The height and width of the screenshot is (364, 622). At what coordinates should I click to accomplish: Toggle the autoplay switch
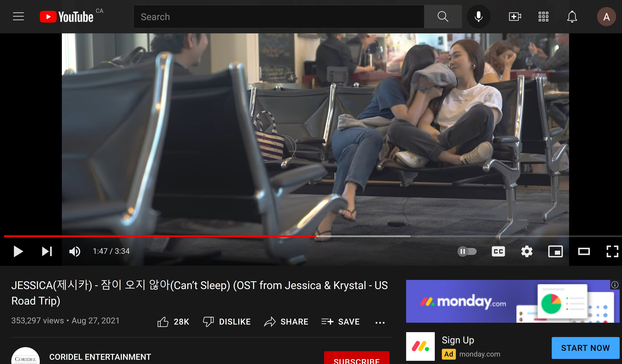point(467,251)
